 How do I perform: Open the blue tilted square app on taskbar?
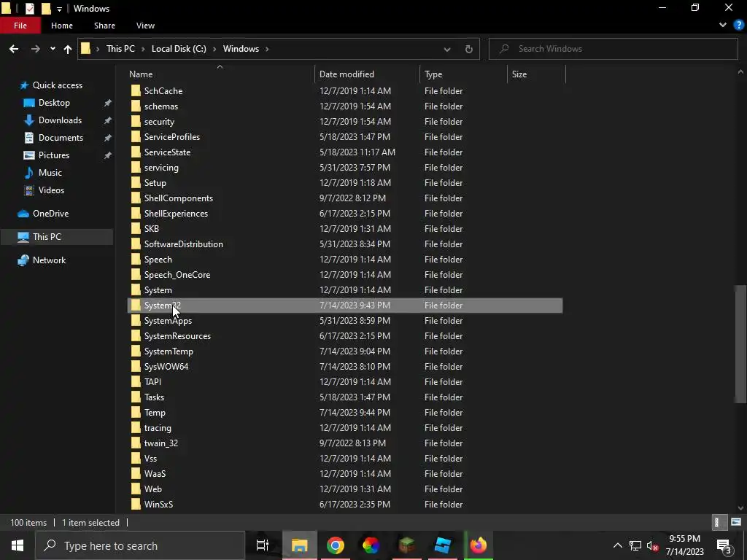pyautogui.click(x=443, y=545)
